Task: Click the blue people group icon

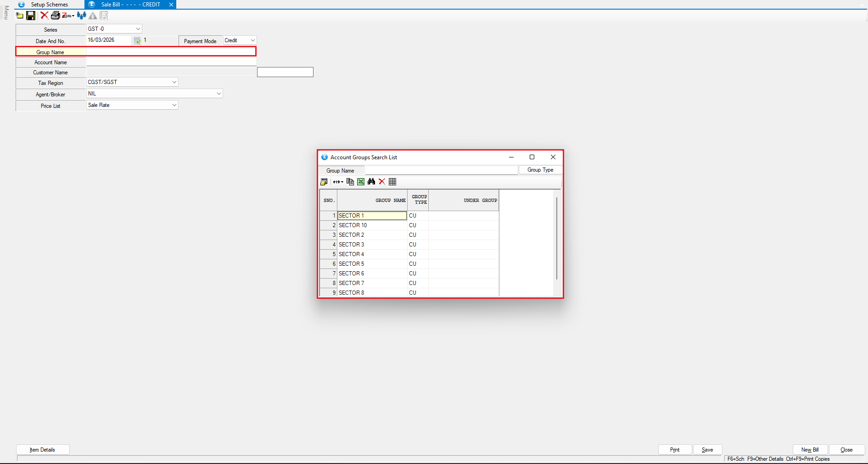Action: [x=82, y=16]
